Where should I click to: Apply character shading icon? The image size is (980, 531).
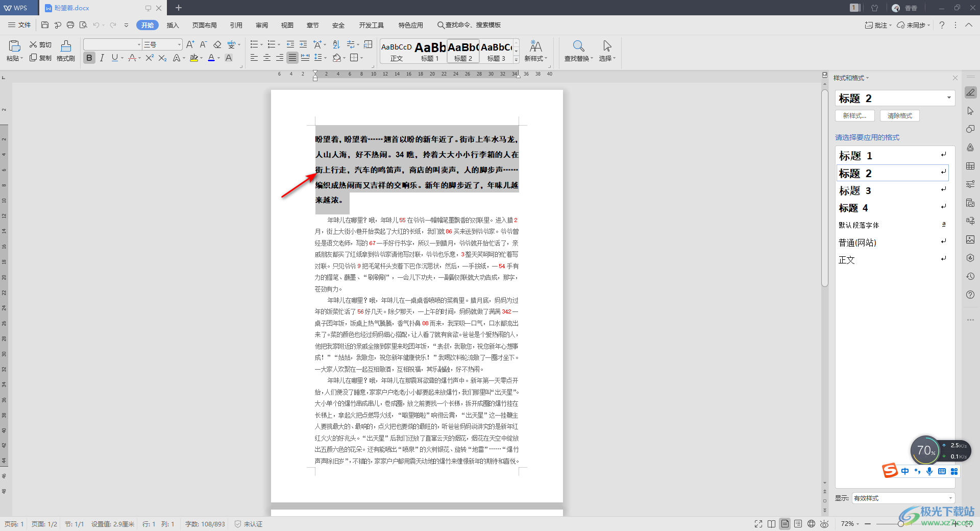(x=229, y=58)
